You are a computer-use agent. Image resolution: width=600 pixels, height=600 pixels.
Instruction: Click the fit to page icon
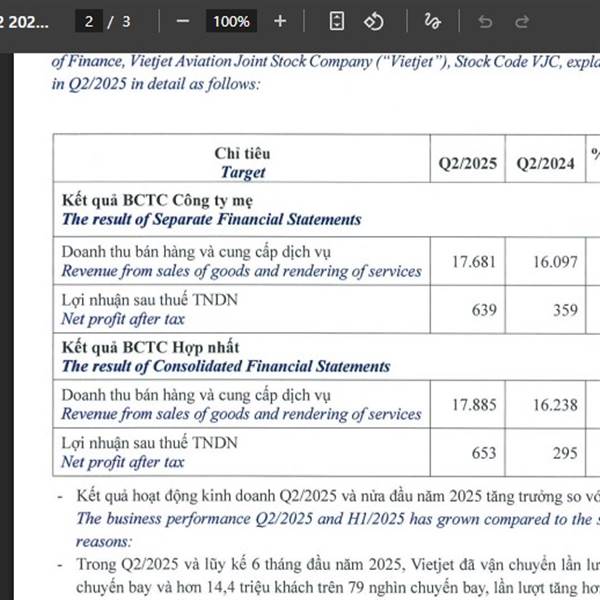tap(337, 21)
